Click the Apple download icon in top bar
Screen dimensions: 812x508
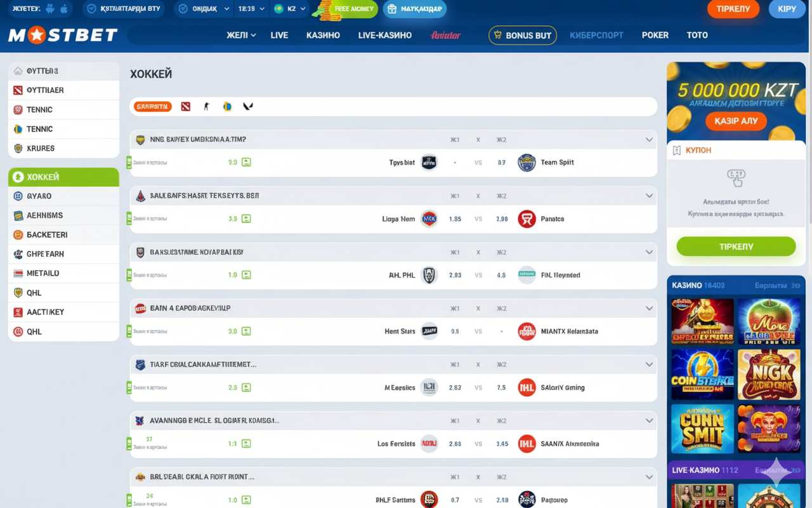pyautogui.click(x=63, y=9)
